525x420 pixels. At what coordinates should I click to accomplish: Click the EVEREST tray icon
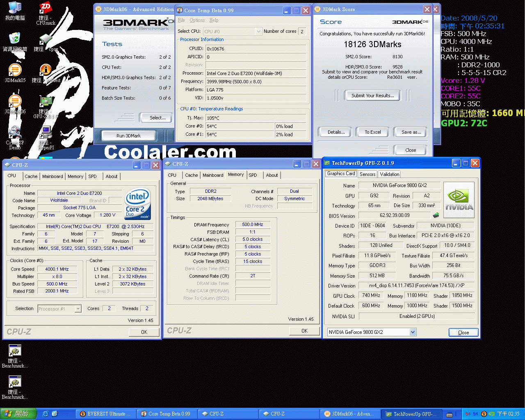point(484,414)
